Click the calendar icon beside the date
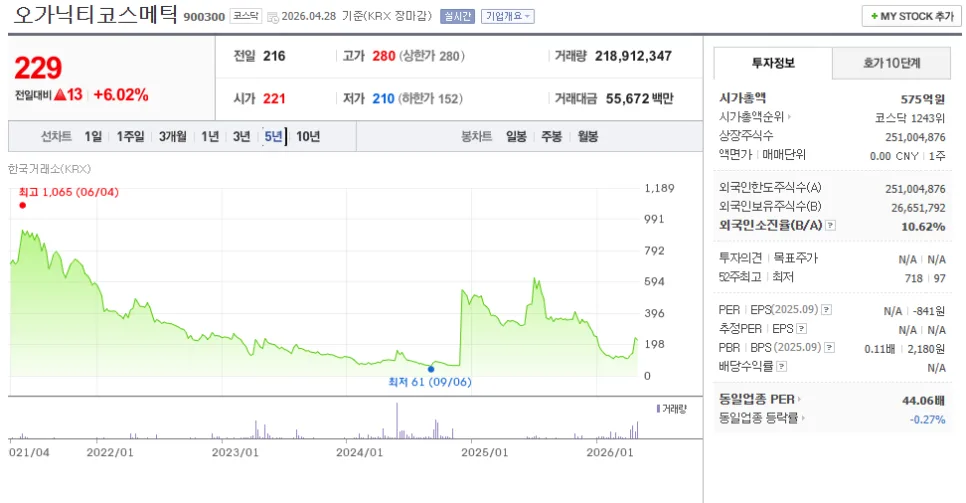This screenshot has width=966, height=503. pyautogui.click(x=273, y=17)
